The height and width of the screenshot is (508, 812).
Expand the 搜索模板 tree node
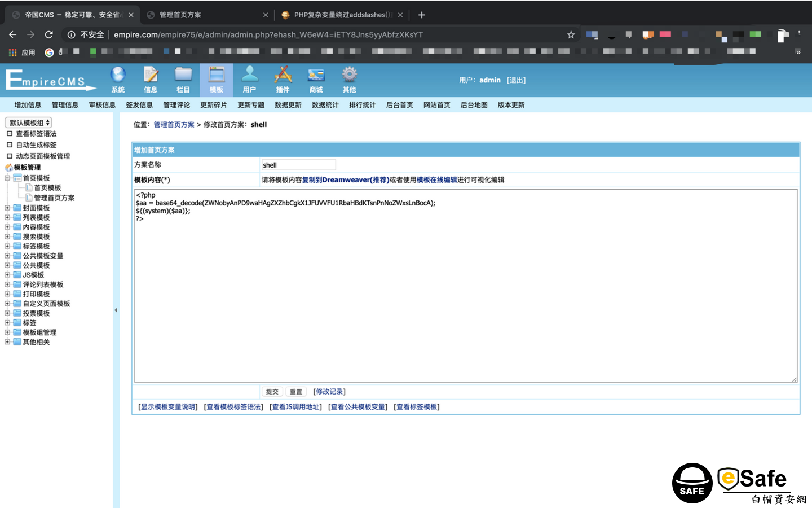point(7,237)
